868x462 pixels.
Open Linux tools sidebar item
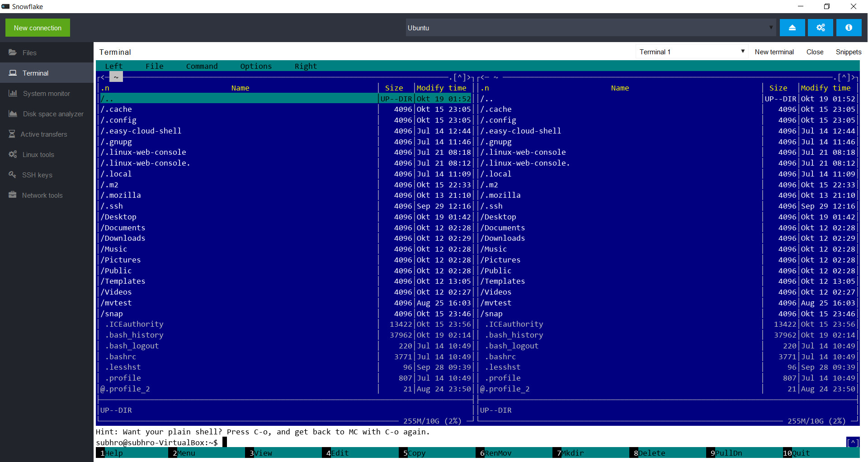coord(47,154)
